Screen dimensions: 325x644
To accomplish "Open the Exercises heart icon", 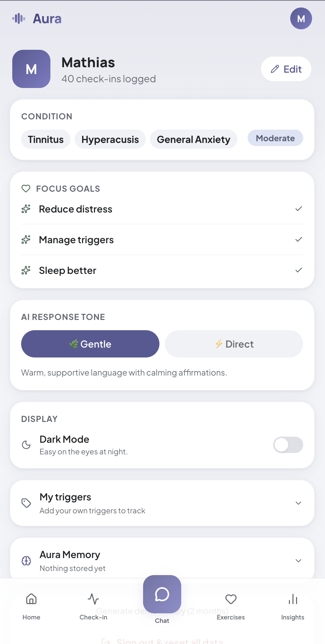I will pyautogui.click(x=231, y=599).
